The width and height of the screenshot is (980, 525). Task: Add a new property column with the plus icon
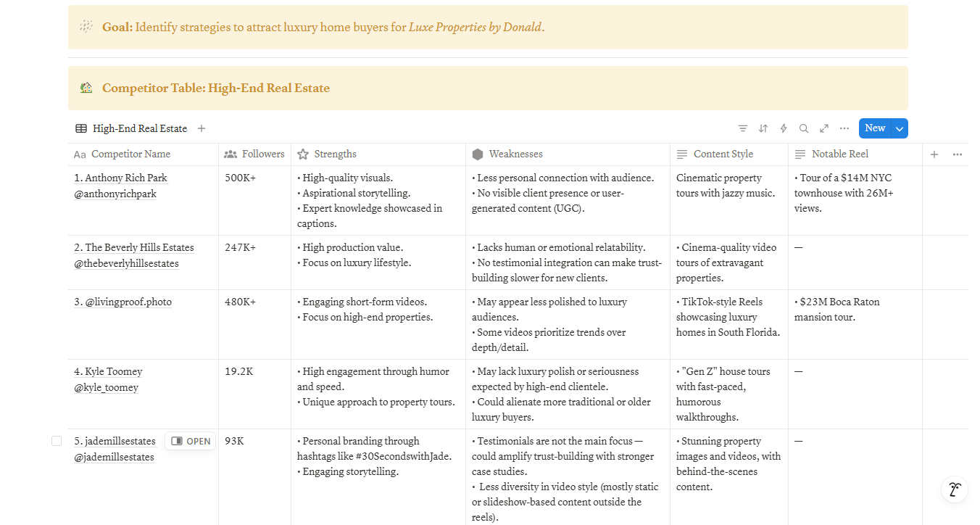point(934,154)
